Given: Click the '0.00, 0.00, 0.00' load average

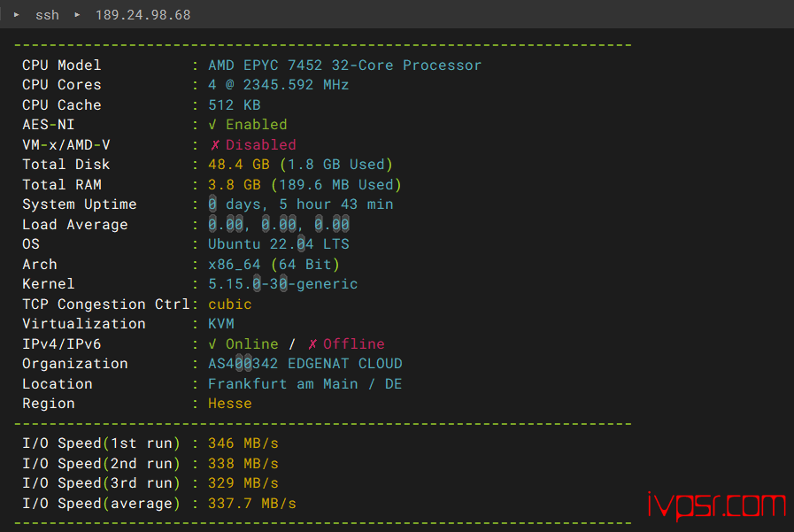Looking at the screenshot, I should click(279, 224).
